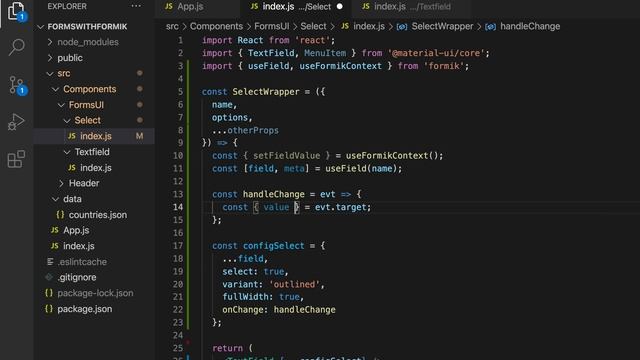Click the handleChange breadcrumb

[530, 27]
